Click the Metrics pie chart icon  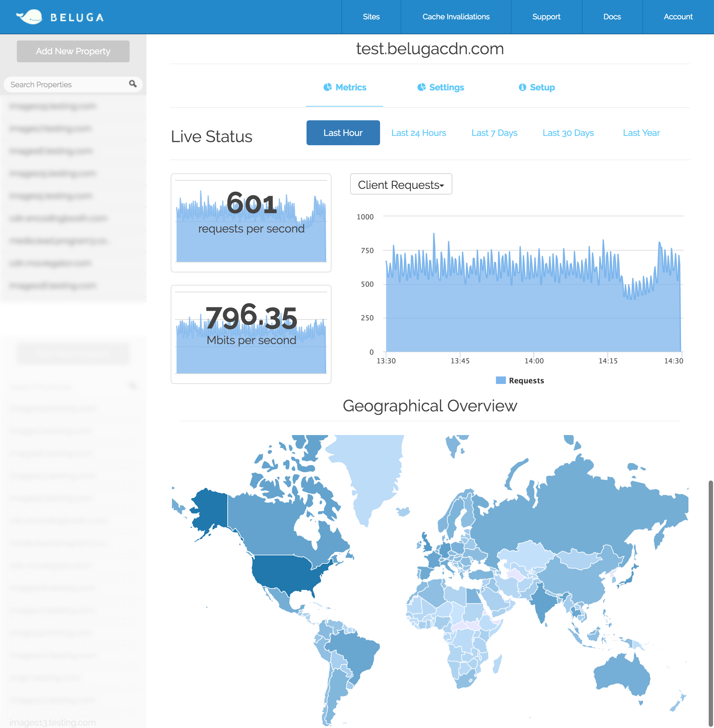coord(327,87)
